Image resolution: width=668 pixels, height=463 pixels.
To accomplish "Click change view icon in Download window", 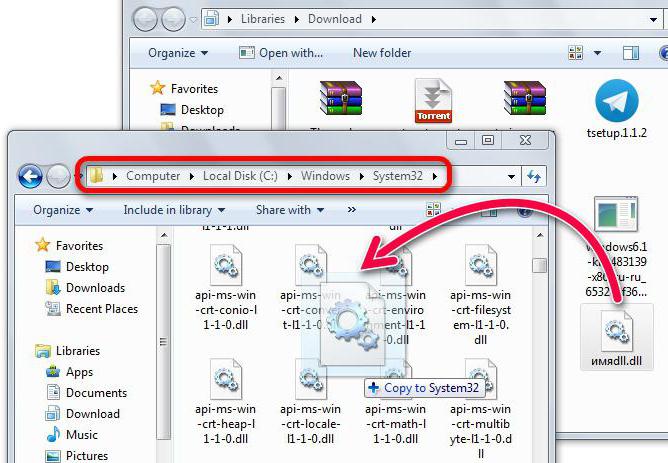I will pos(576,53).
